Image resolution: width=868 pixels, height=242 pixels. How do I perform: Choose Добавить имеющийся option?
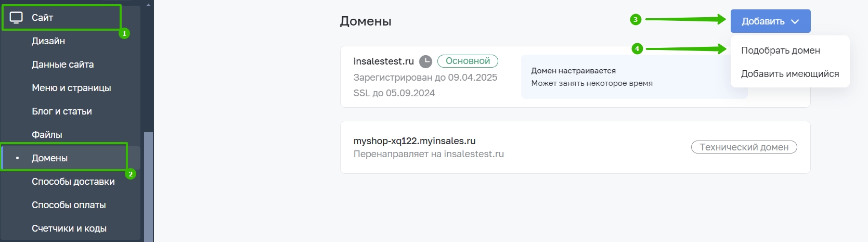point(790,74)
